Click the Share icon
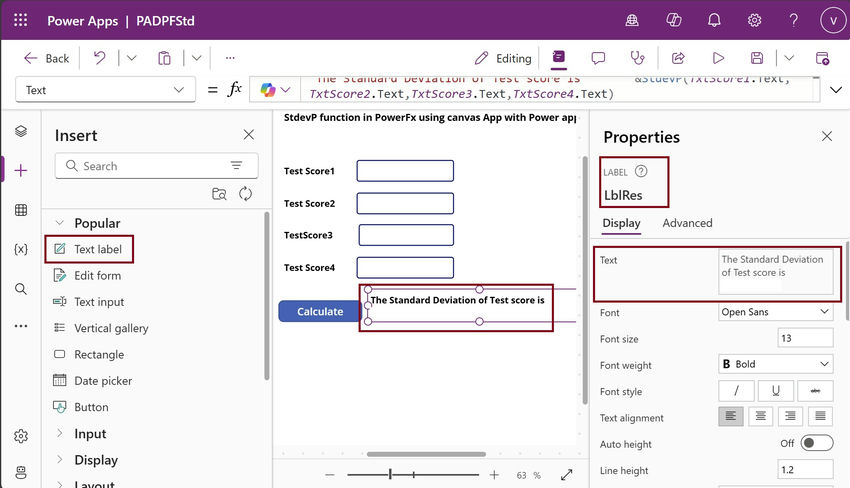Image resolution: width=850 pixels, height=488 pixels. click(678, 57)
